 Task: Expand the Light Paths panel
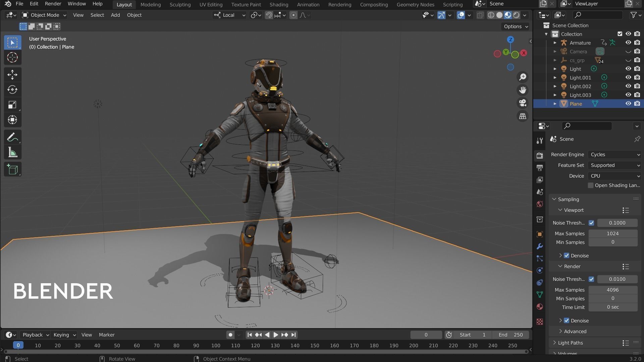[x=570, y=343]
